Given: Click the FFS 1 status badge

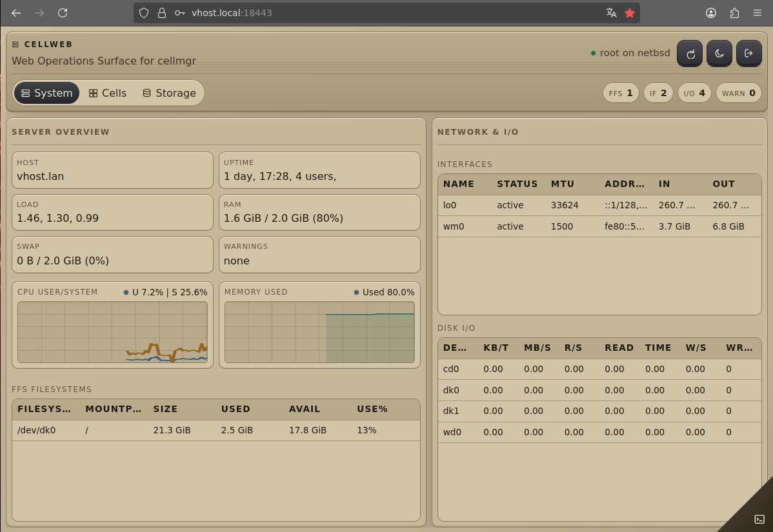Looking at the screenshot, I should (x=621, y=93).
